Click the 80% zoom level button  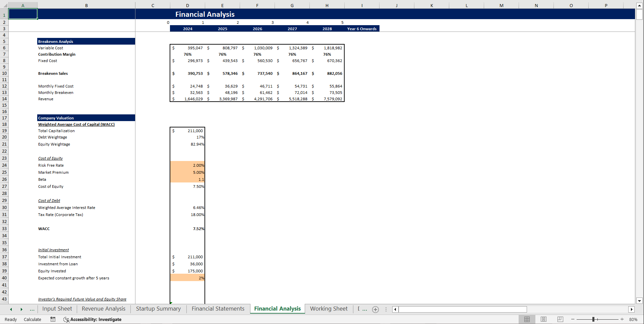(633, 319)
